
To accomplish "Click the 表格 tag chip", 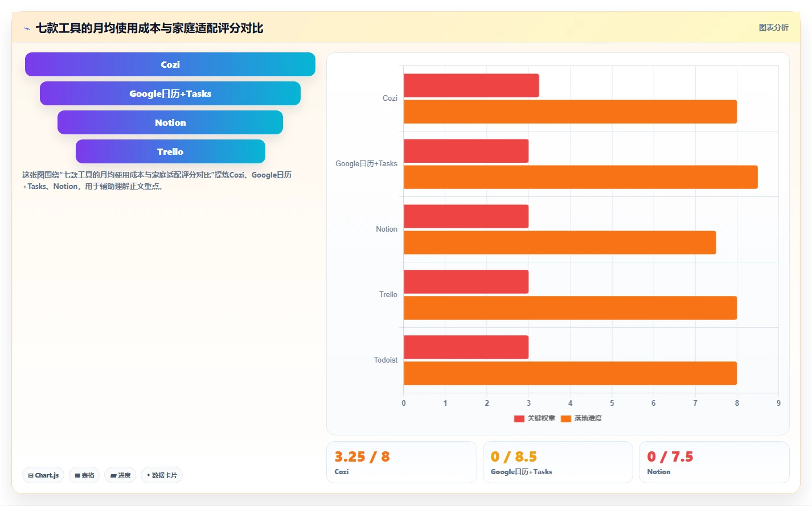I will (84, 475).
